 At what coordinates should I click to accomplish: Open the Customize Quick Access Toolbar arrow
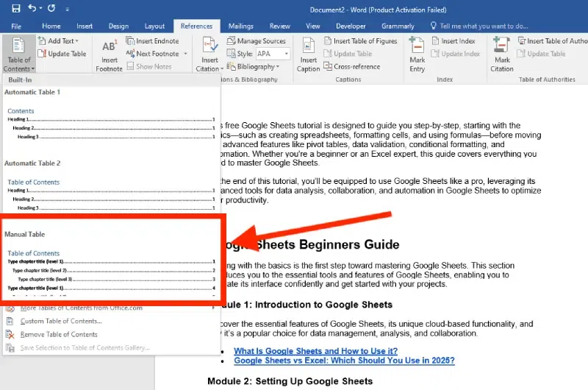tap(67, 9)
